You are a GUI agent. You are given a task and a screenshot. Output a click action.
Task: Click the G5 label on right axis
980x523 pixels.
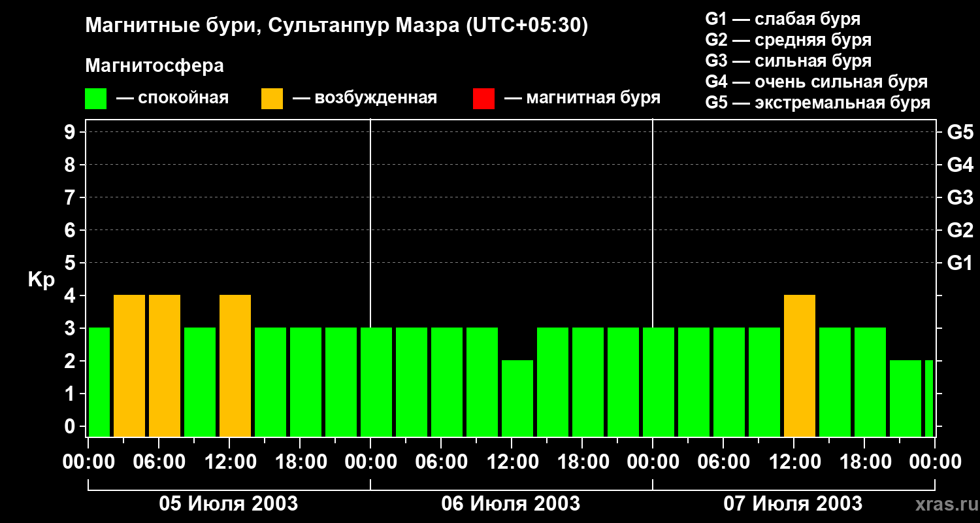pos(960,133)
